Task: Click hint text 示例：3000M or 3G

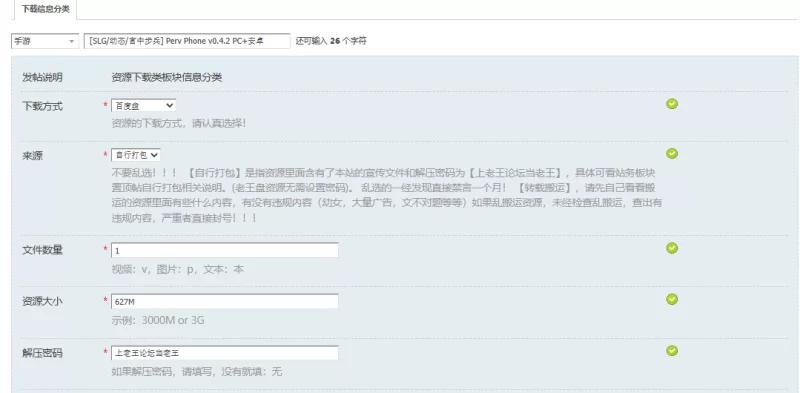Action: tap(158, 321)
